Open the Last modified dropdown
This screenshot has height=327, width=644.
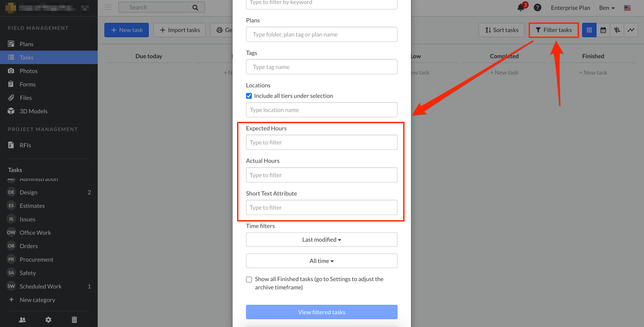click(x=322, y=239)
